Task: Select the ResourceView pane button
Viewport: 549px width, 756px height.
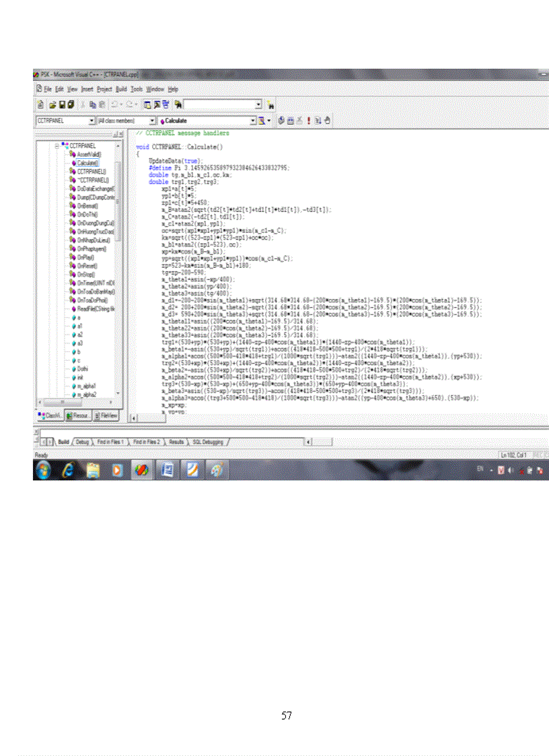Action: [77, 415]
